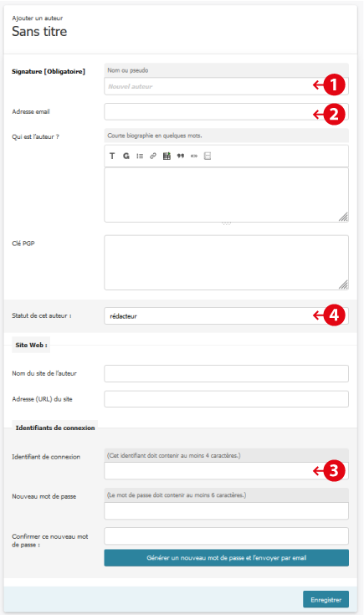
Task: Focus the Adresse email input field
Action: 226,112
